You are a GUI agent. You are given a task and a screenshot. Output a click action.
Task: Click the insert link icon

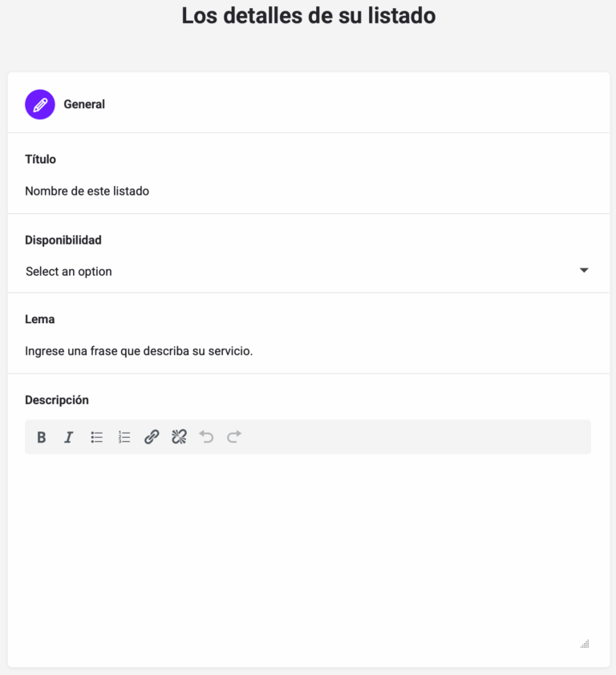click(x=152, y=438)
